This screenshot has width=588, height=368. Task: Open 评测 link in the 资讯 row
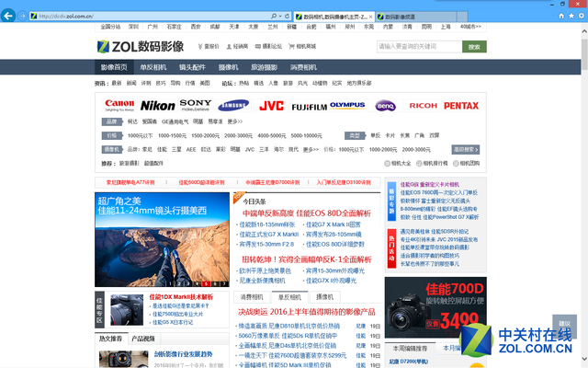(x=146, y=83)
